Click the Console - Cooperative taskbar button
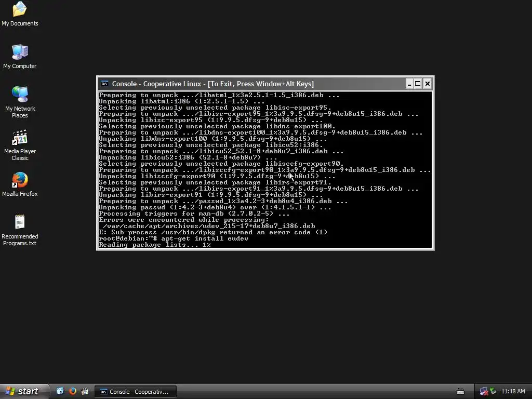This screenshot has height=399, width=532. [x=136, y=392]
